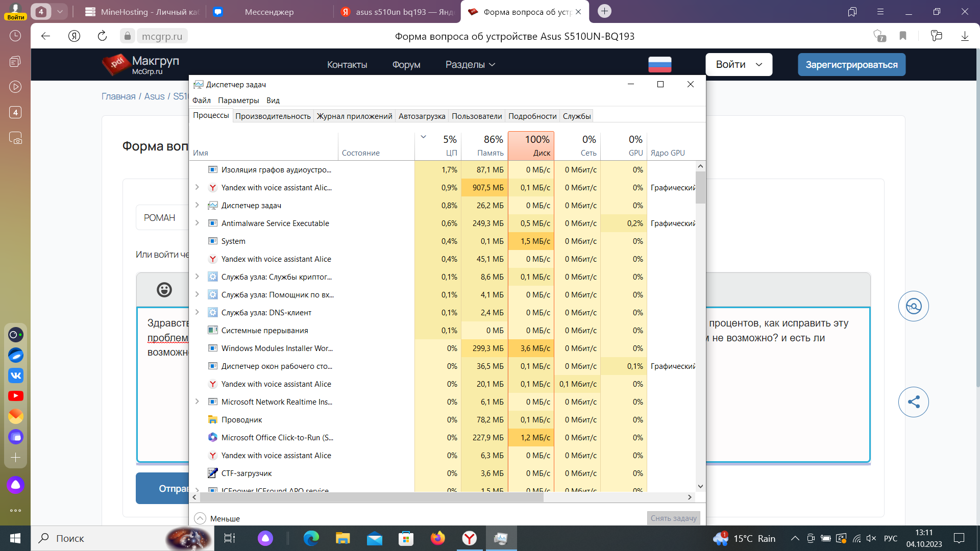
Task: Open Контакты link in site header
Action: pos(347,65)
